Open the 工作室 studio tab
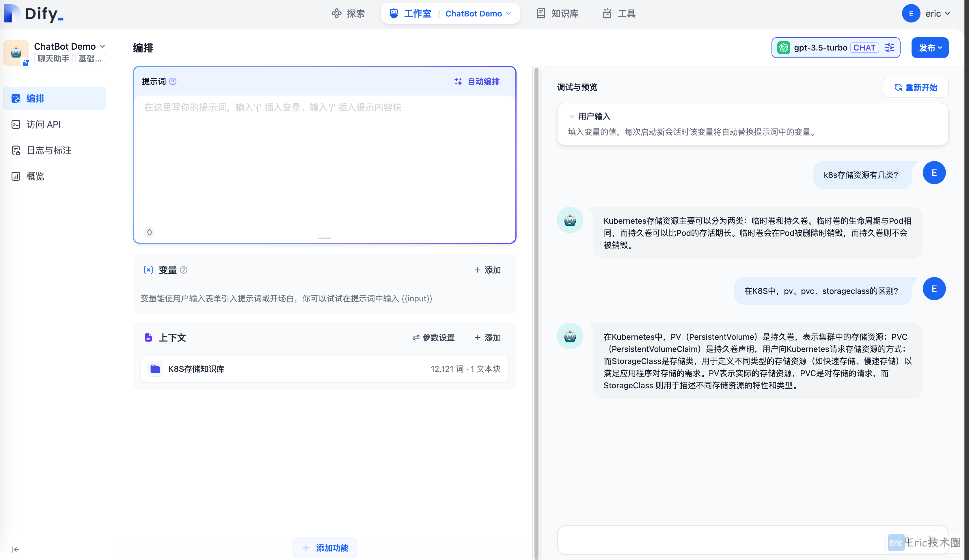This screenshot has height=560, width=969. pos(410,14)
